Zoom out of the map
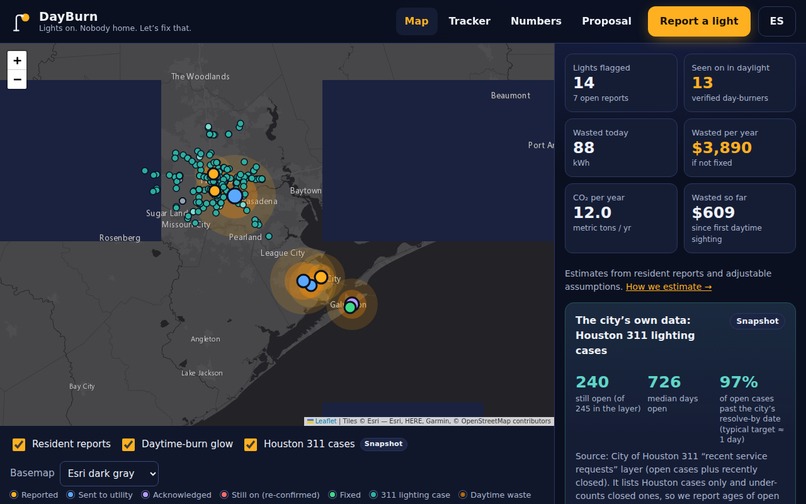The image size is (806, 504). pos(17,80)
